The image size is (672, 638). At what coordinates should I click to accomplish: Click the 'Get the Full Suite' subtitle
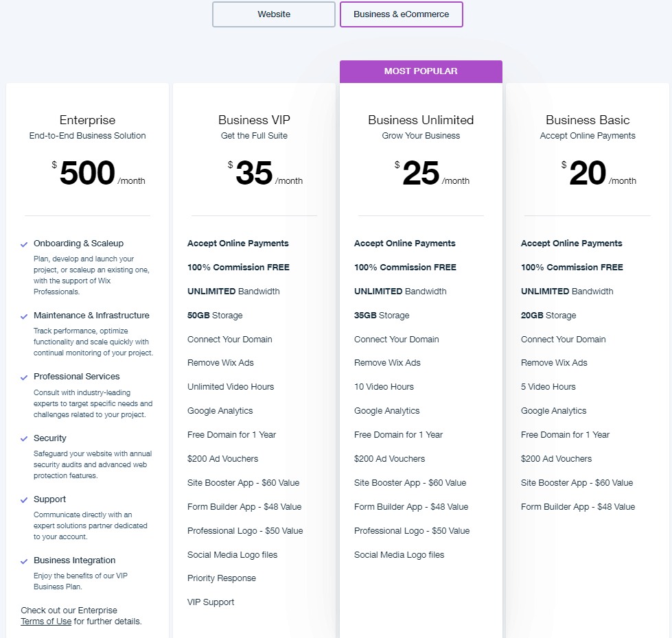254,136
